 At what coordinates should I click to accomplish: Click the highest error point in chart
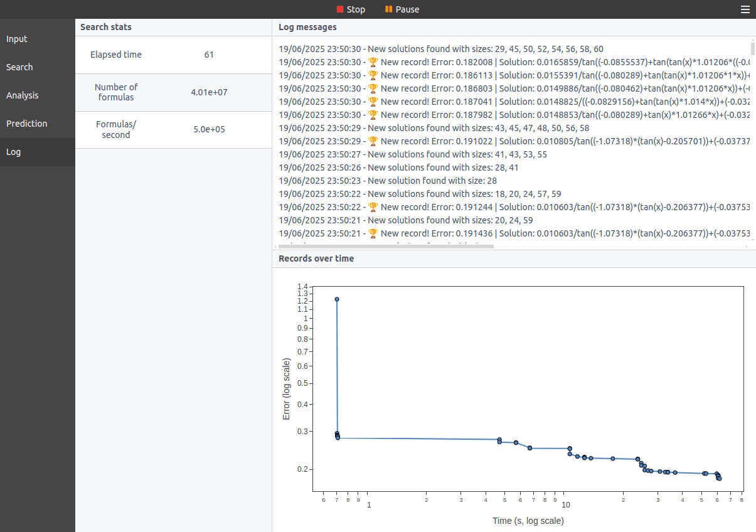click(x=337, y=299)
